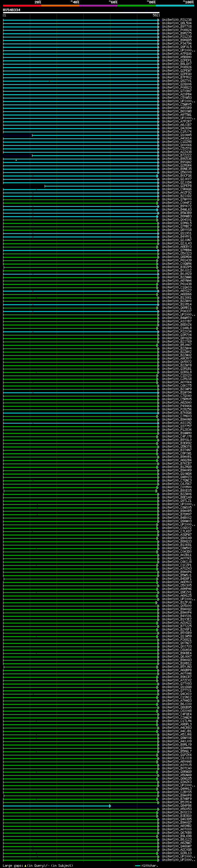Select hit label UniRef100_B9L698

[x=177, y=836]
